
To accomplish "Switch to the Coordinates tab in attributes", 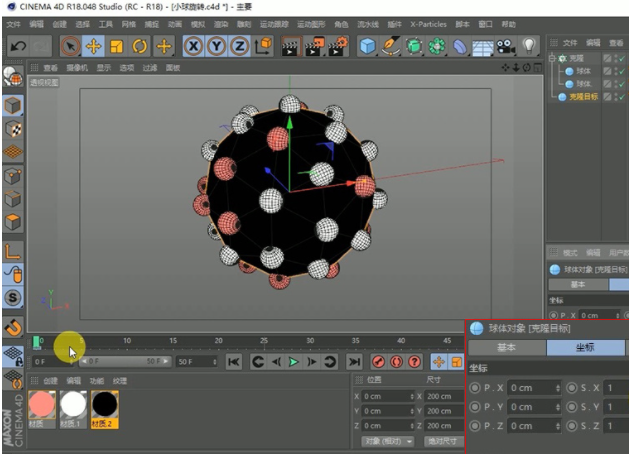I will (x=585, y=347).
